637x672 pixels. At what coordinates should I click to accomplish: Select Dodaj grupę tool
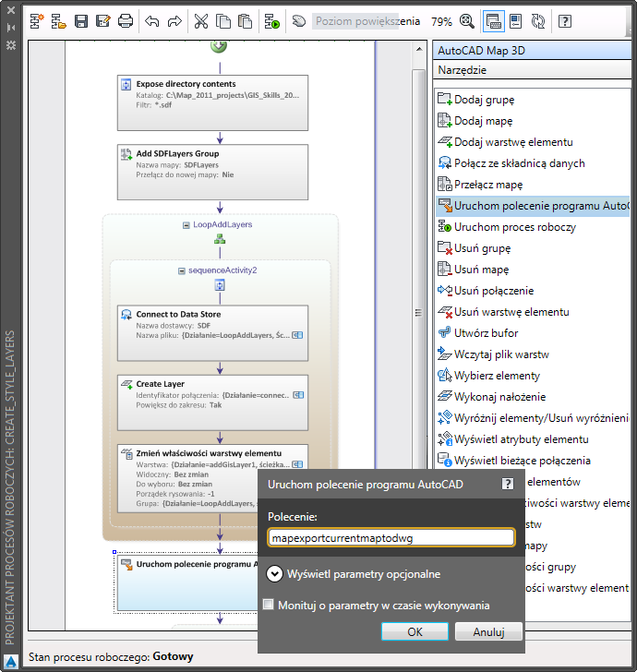pyautogui.click(x=534, y=100)
